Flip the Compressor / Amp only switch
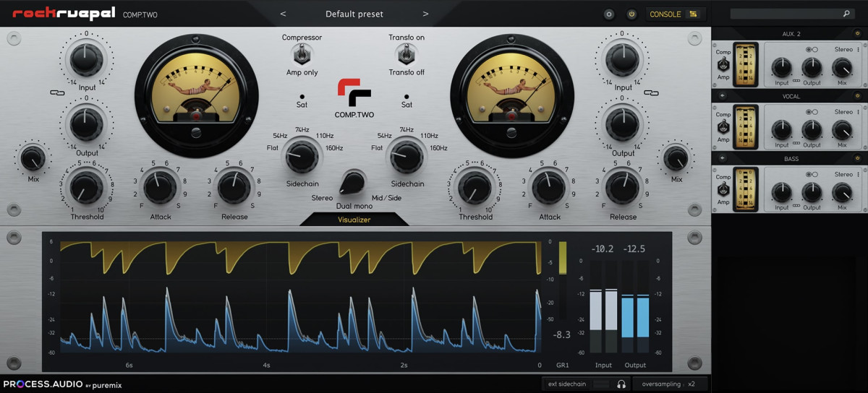The height and width of the screenshot is (393, 868). pos(300,54)
